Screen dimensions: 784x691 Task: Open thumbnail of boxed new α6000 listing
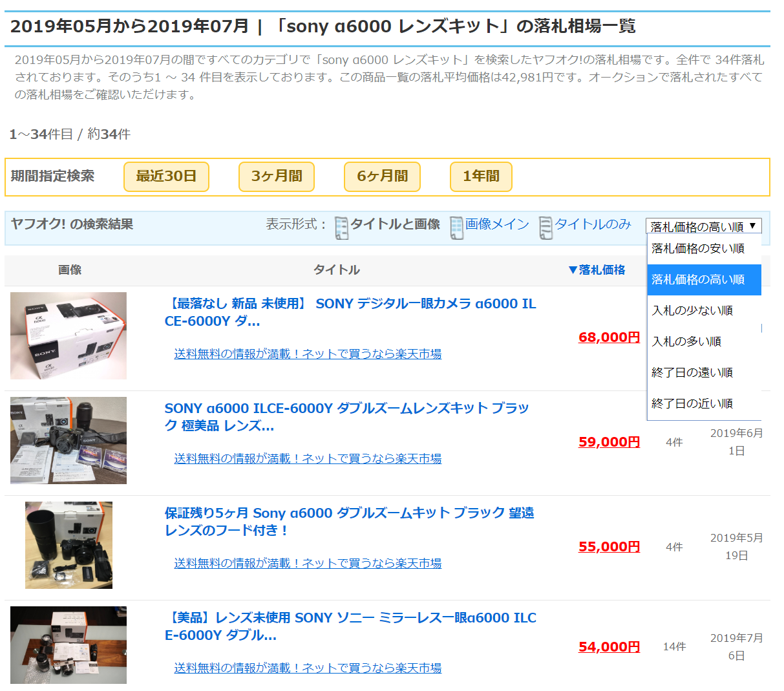(69, 335)
